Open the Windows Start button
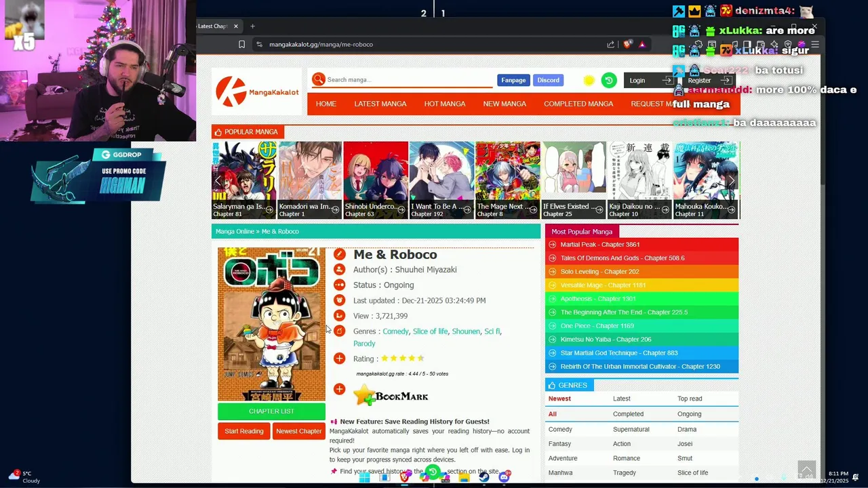This screenshot has width=868, height=488. [364, 477]
